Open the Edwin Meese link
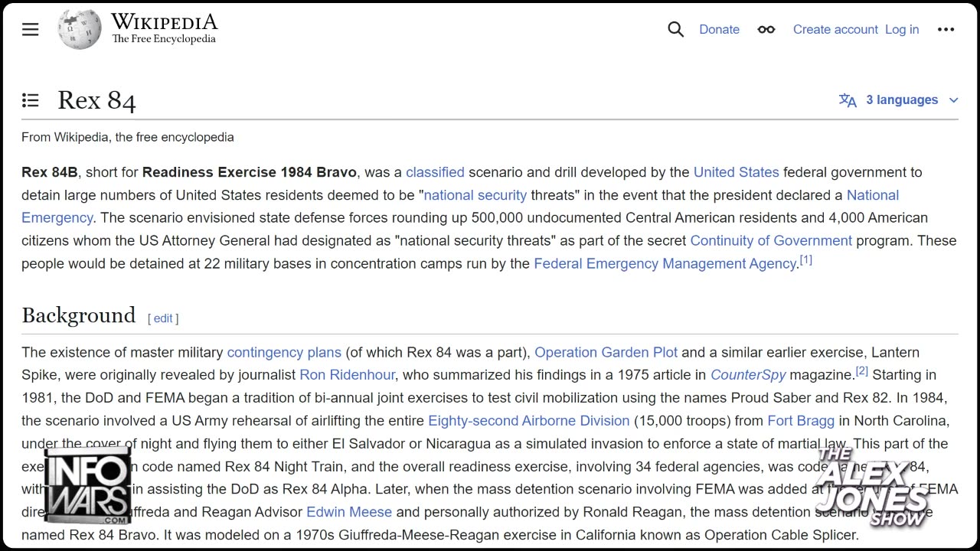Viewport: 980px width, 551px height. [349, 512]
